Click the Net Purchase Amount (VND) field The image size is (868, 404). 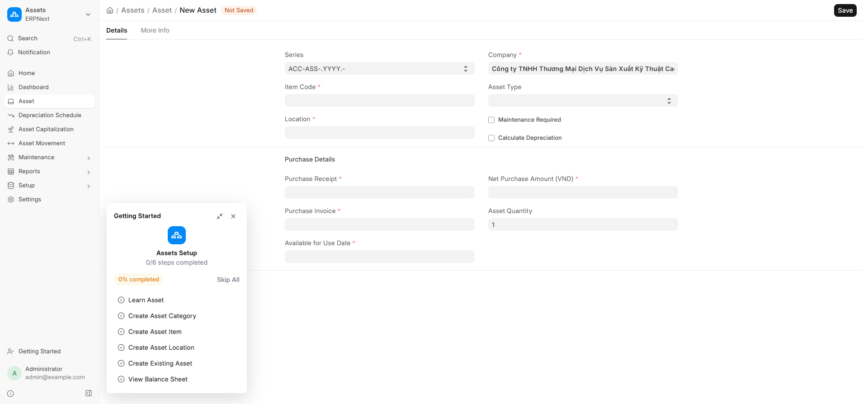pyautogui.click(x=583, y=192)
